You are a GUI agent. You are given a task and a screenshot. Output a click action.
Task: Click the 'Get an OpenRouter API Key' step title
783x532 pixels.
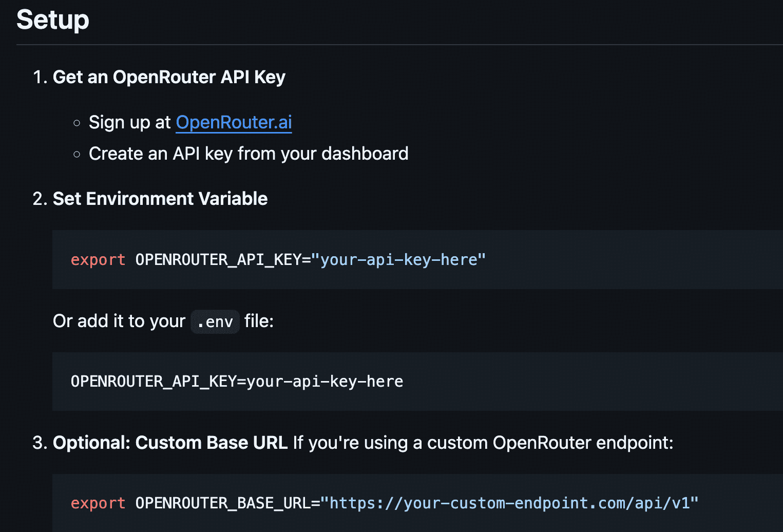pos(168,77)
